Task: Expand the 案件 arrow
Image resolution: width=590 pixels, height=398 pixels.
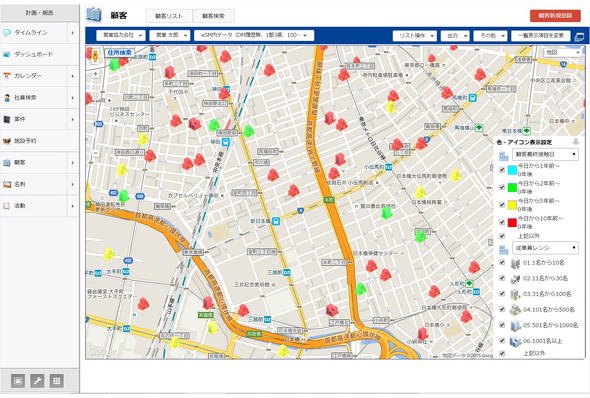Action: click(x=73, y=119)
